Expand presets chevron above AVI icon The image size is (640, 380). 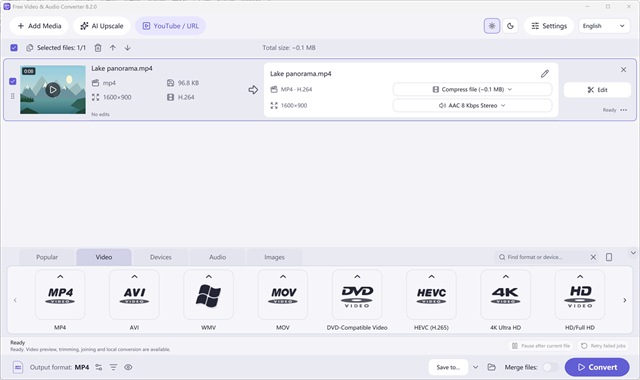(x=134, y=276)
